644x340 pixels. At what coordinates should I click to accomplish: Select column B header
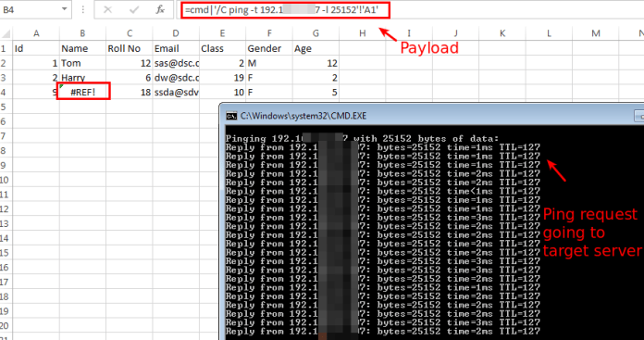coord(82,33)
